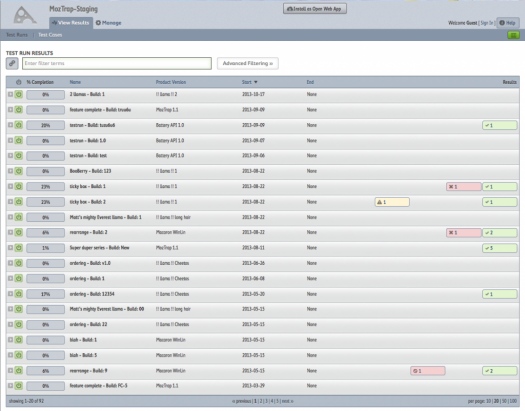
Task: Click into the filter terms input field
Action: 117,63
